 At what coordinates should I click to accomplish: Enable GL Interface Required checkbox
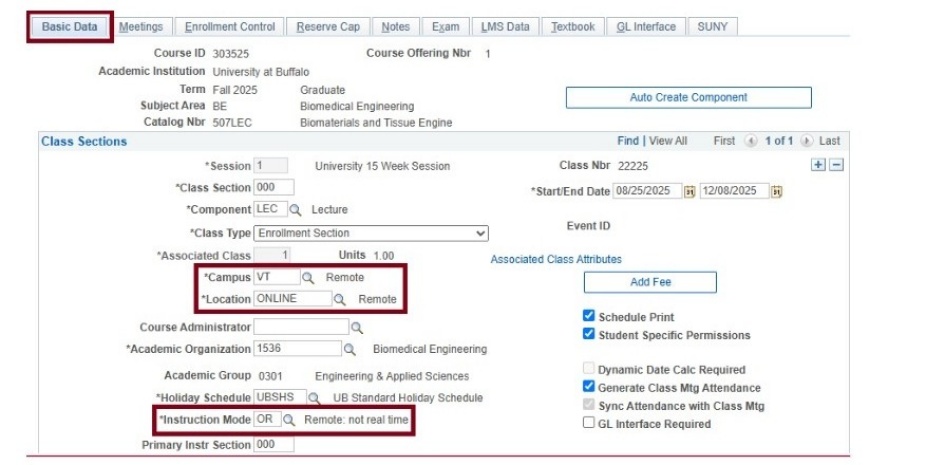[x=588, y=422]
